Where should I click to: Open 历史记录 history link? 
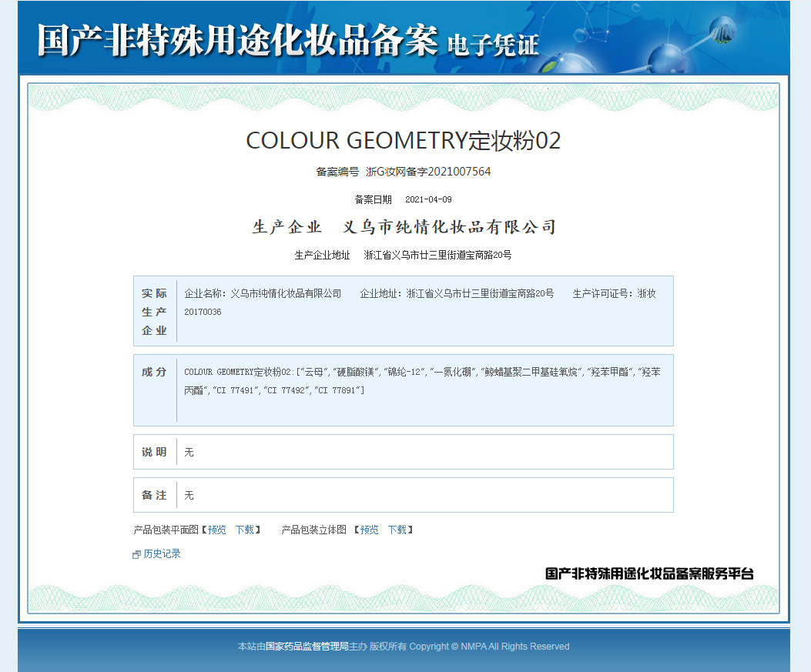162,553
